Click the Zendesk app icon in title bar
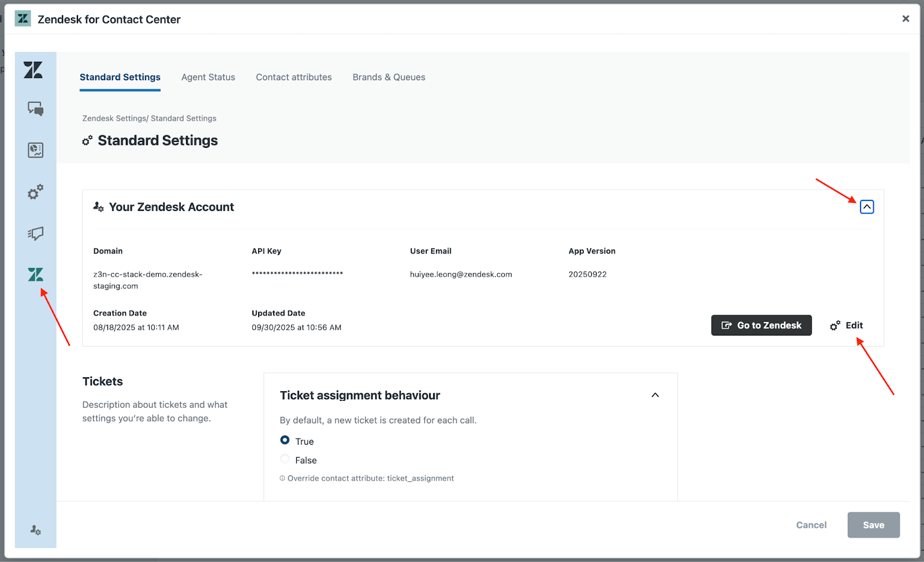Screen dimensions: 924x562 tap(23, 19)
